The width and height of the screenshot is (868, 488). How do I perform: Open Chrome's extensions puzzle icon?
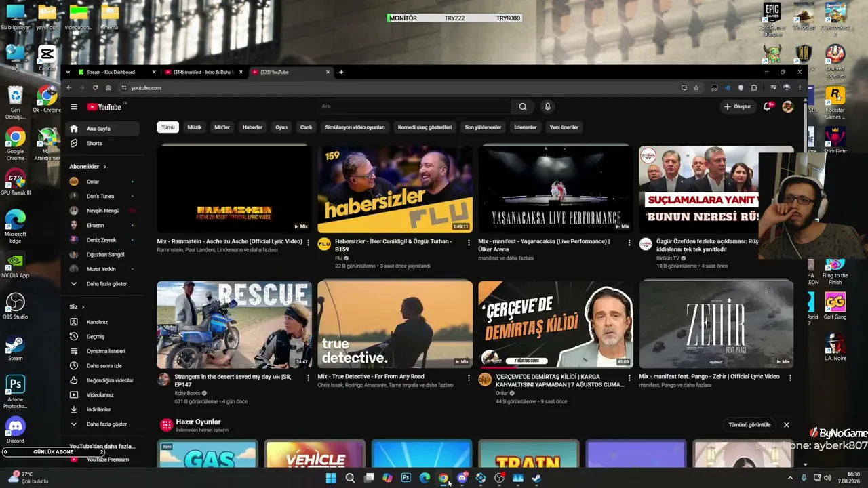pyautogui.click(x=754, y=87)
